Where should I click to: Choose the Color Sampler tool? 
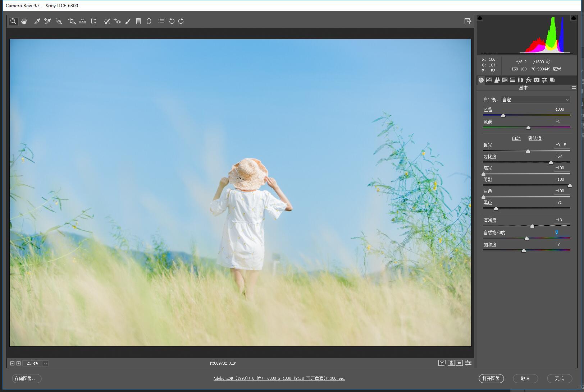(x=47, y=21)
